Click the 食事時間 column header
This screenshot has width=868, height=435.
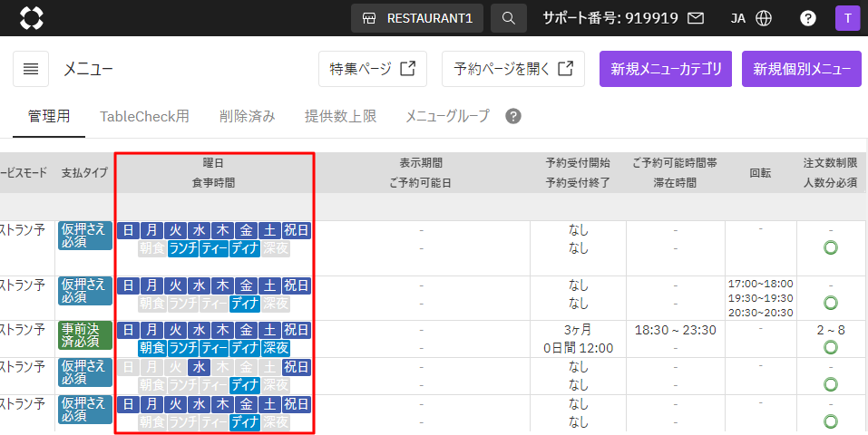(x=214, y=183)
